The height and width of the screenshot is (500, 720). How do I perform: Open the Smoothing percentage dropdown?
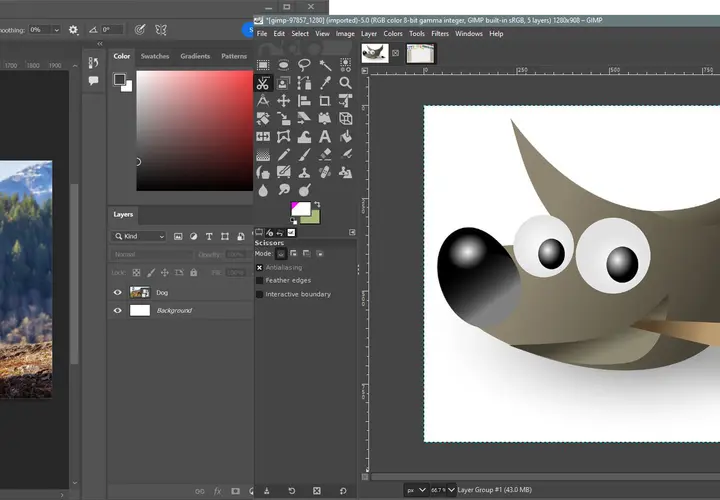click(56, 30)
